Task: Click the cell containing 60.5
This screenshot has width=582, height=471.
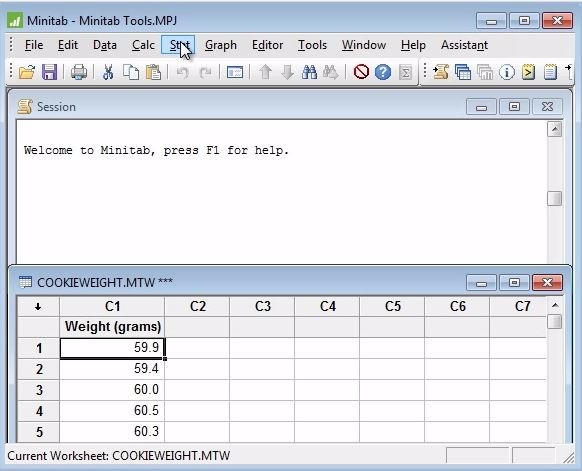Action: (112, 411)
